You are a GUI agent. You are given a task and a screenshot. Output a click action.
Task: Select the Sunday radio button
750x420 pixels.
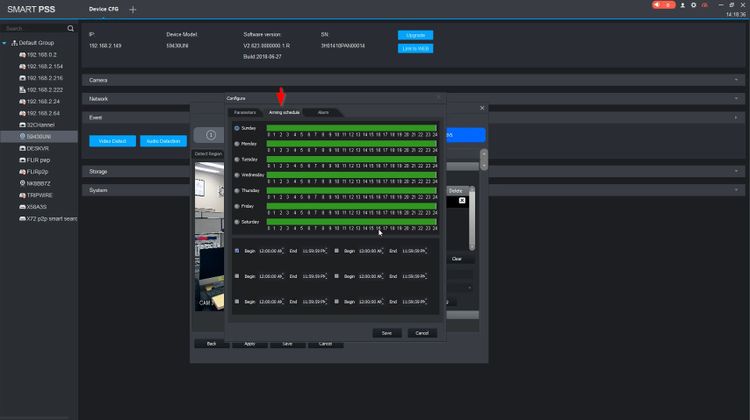pyautogui.click(x=237, y=128)
